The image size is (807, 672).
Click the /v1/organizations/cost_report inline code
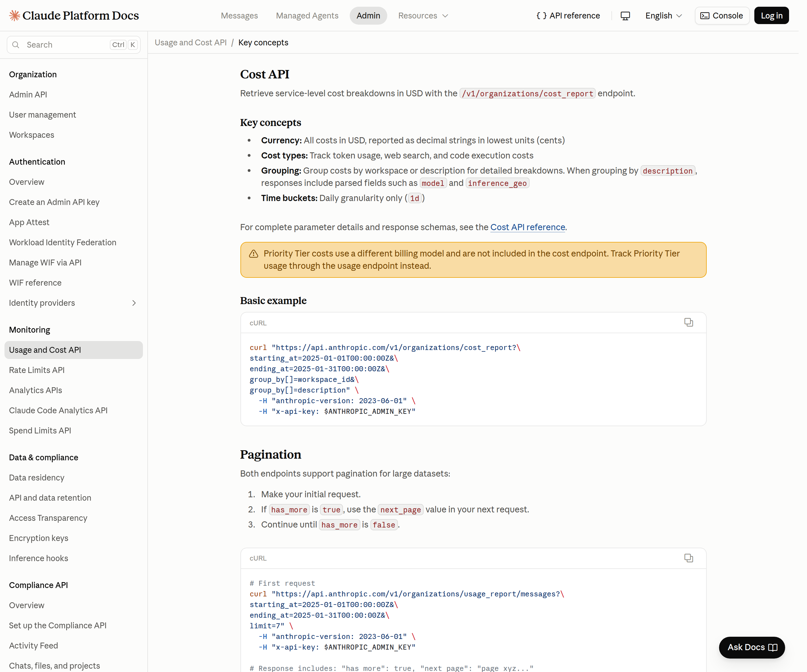pyautogui.click(x=533, y=94)
